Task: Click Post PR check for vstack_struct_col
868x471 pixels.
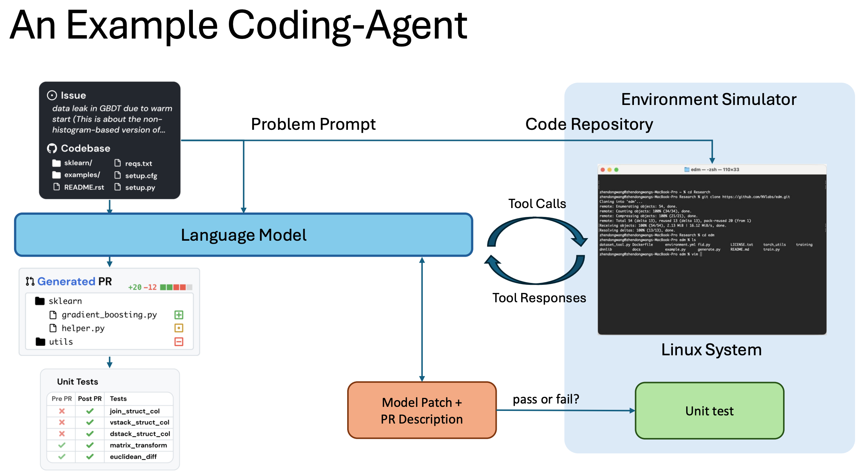Action: 90,422
